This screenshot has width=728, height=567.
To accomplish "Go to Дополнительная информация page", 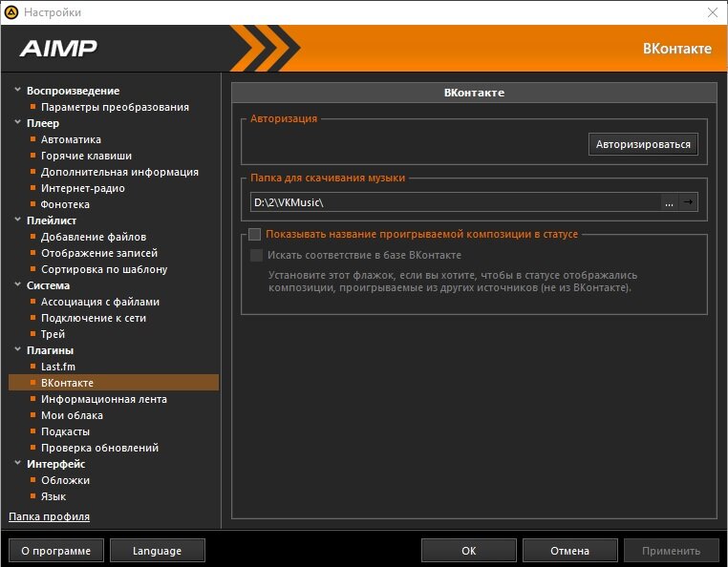I will (x=119, y=172).
